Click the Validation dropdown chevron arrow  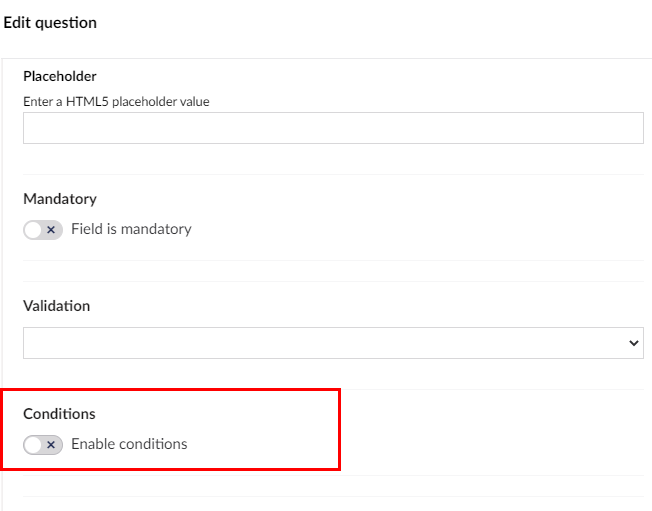point(633,343)
